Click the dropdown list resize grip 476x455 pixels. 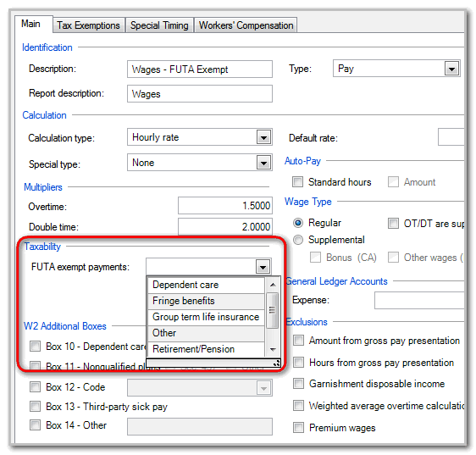pos(276,363)
